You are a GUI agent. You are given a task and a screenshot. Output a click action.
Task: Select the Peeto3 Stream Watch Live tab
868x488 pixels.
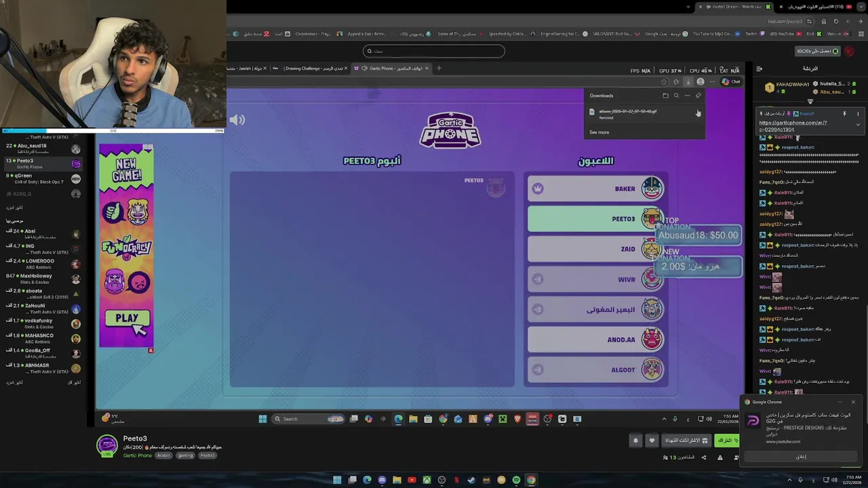coord(736,7)
